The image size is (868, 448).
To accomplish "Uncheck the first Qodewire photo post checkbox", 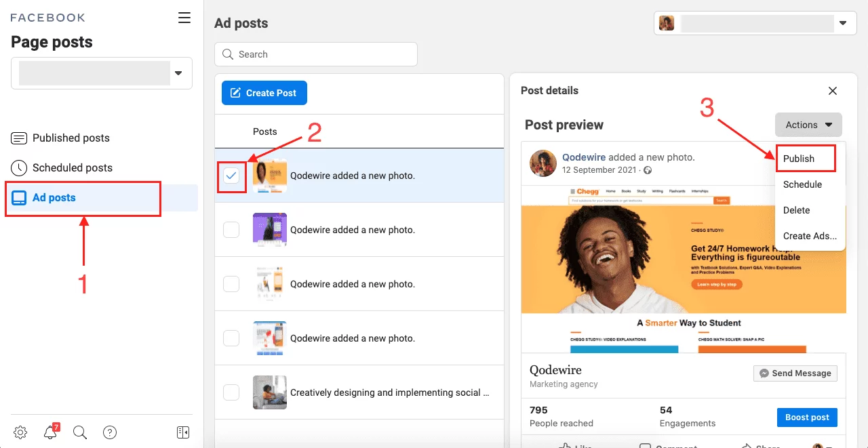I will point(231,176).
